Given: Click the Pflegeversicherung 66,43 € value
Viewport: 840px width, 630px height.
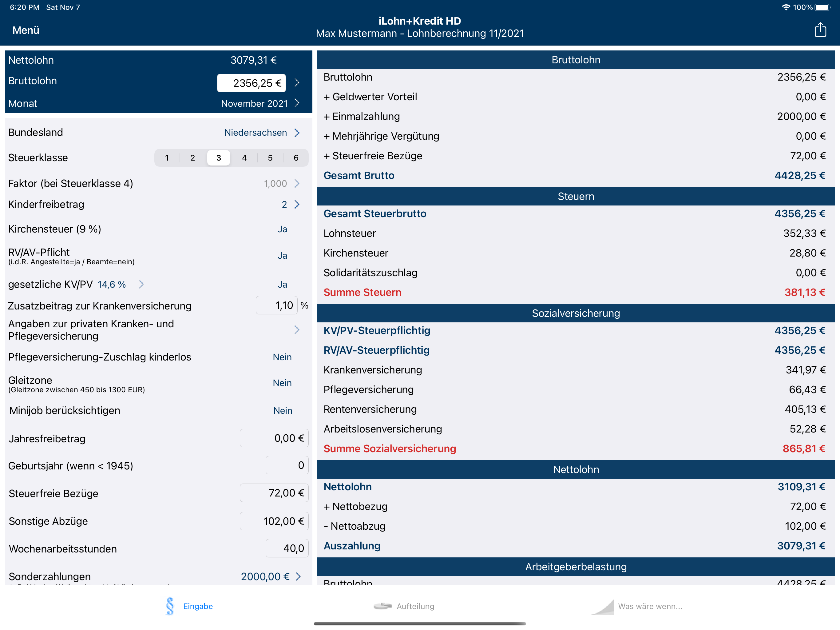Looking at the screenshot, I should pyautogui.click(x=807, y=389).
